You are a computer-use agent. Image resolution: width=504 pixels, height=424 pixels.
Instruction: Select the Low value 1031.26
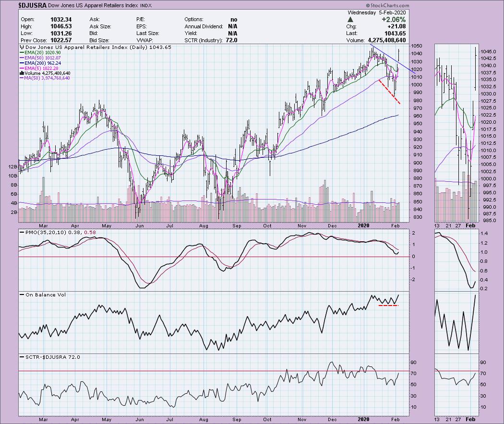coord(61,34)
